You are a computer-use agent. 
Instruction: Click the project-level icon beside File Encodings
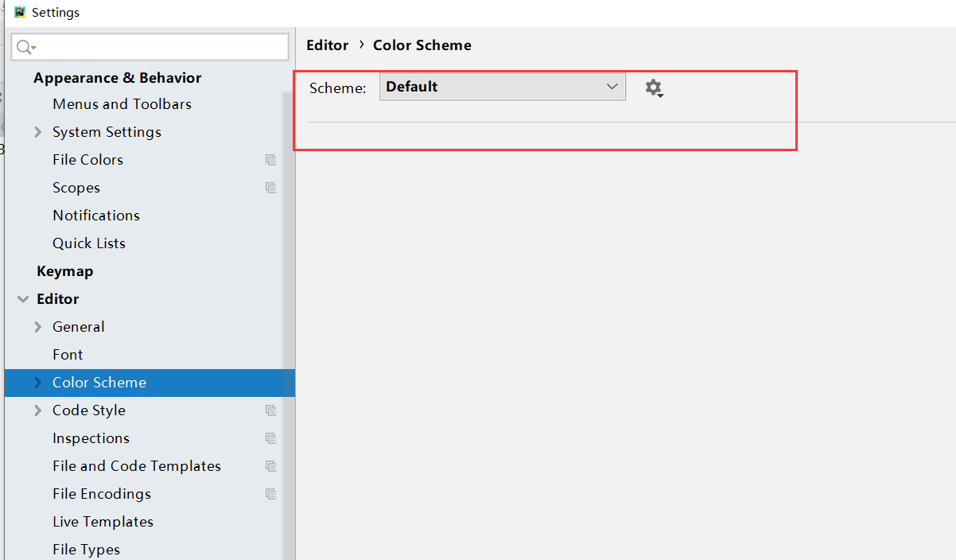tap(270, 494)
